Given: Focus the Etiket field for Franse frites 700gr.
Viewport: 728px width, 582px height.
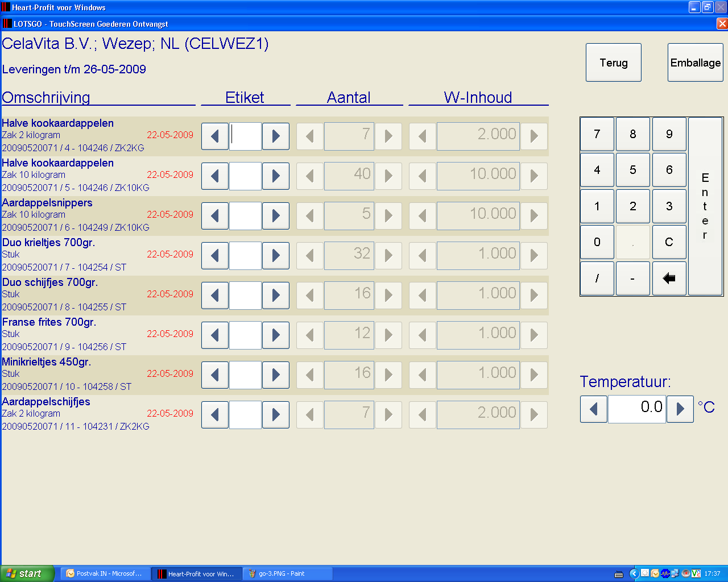Looking at the screenshot, I should pos(245,335).
